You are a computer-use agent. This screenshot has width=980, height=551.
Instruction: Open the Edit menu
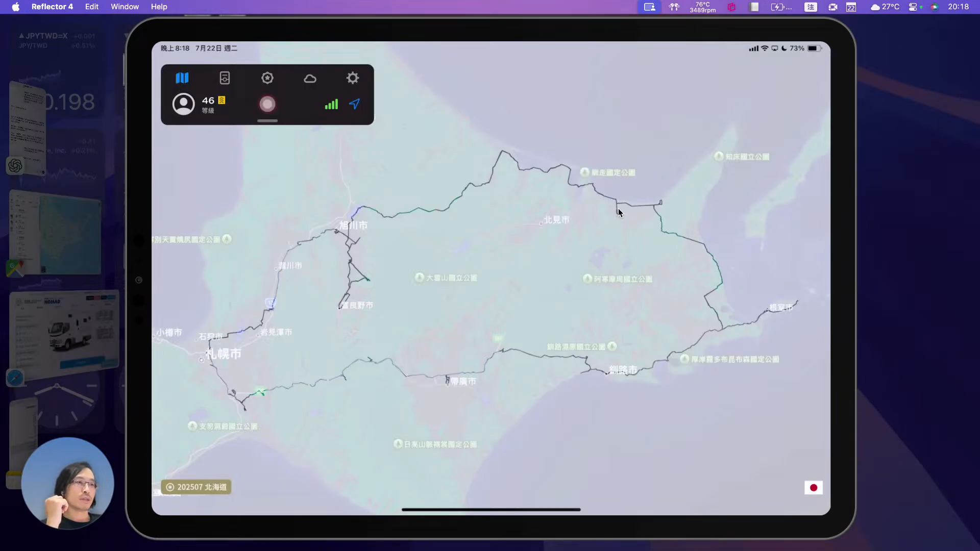coord(92,7)
